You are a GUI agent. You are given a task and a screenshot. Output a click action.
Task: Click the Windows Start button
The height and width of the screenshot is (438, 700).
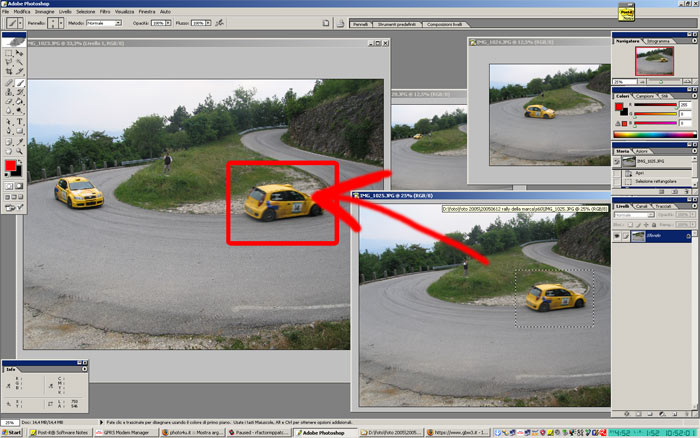coord(12,433)
